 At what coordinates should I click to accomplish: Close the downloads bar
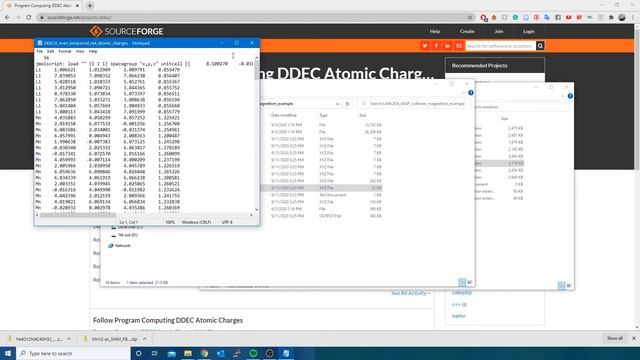click(x=633, y=338)
